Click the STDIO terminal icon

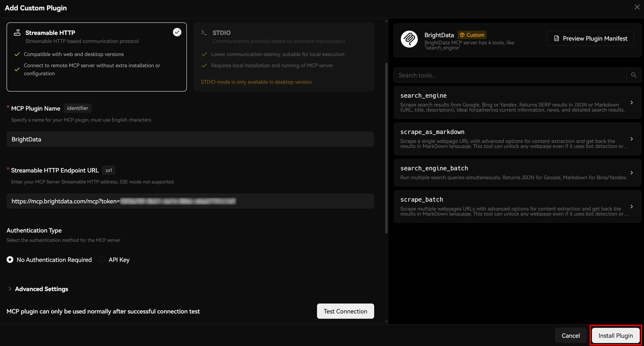coord(204,33)
